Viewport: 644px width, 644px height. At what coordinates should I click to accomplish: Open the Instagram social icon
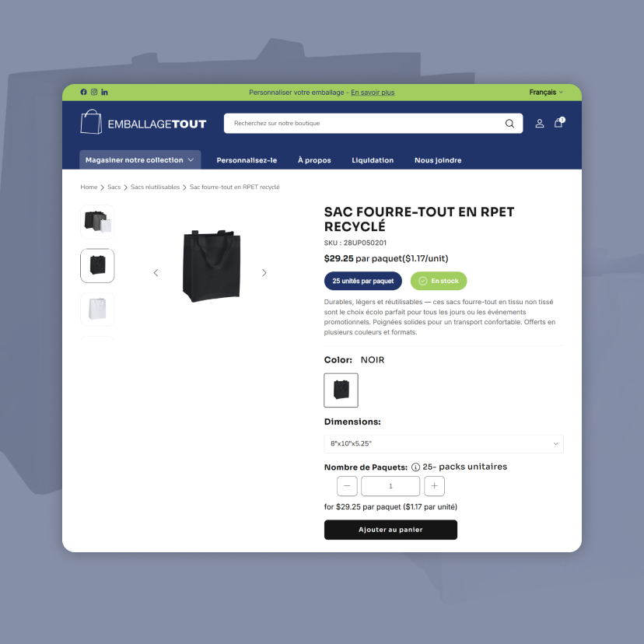click(x=94, y=92)
